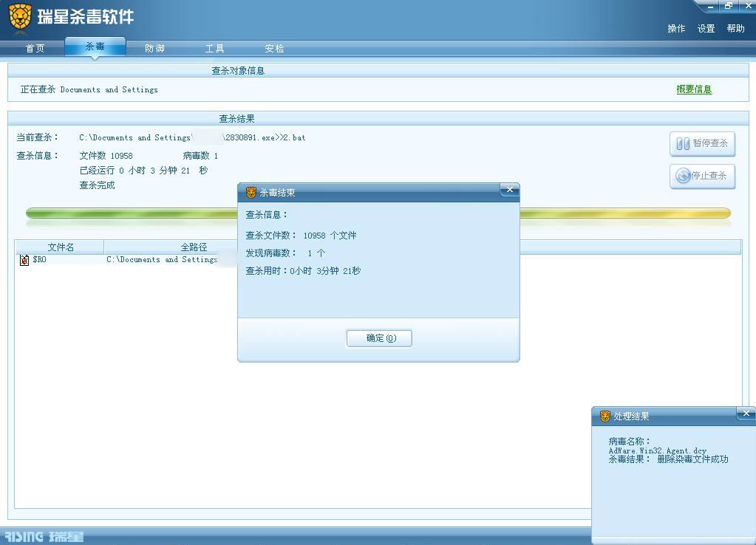Click the 病毒数 1 count
The width and height of the screenshot is (756, 545).
point(200,156)
